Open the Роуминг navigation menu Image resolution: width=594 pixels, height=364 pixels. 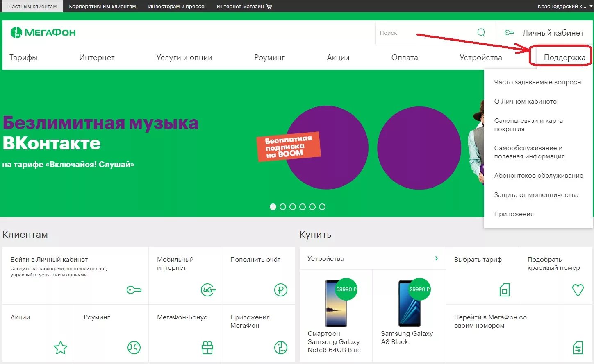click(269, 58)
